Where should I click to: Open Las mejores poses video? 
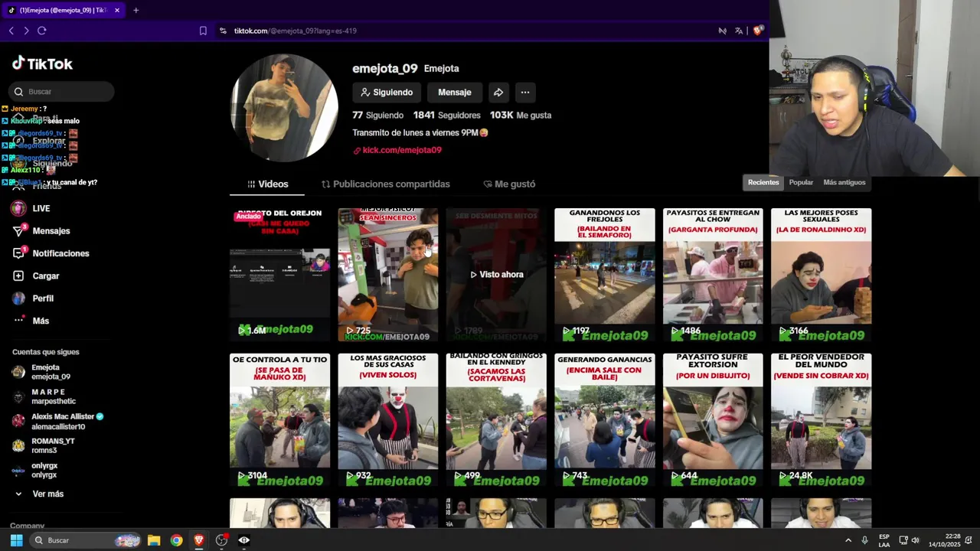click(x=821, y=274)
